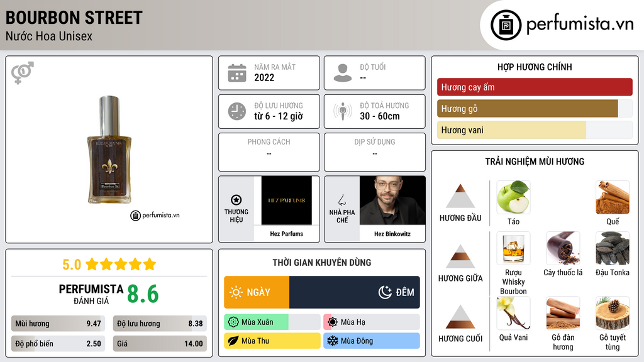Click the Hương cuối pyramid icon
The height and width of the screenshot is (362, 644).
click(x=460, y=317)
